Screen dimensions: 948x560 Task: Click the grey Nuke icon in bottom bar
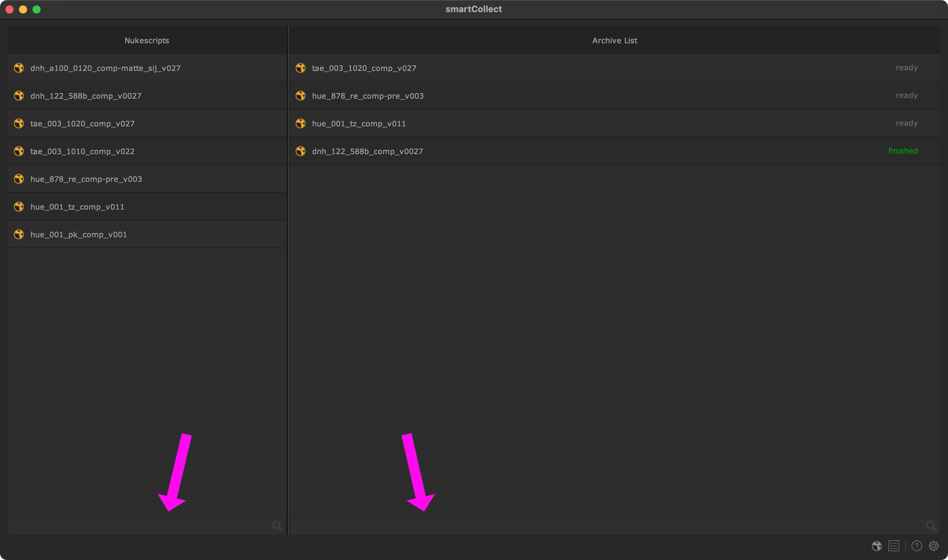pyautogui.click(x=877, y=546)
